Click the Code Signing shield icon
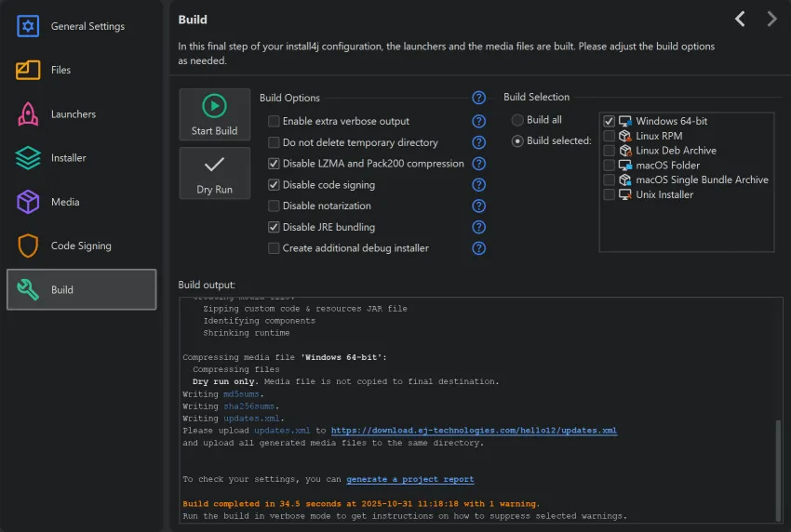Image resolution: width=791 pixels, height=532 pixels. (x=28, y=246)
